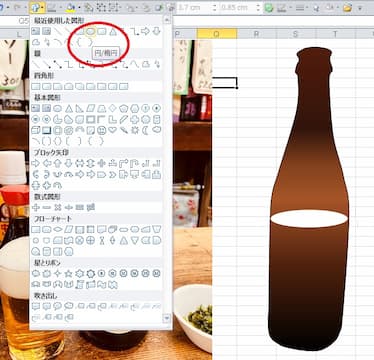Pick the regular pentagon in basic shapes
This screenshot has height=360, width=374.
(124, 109)
